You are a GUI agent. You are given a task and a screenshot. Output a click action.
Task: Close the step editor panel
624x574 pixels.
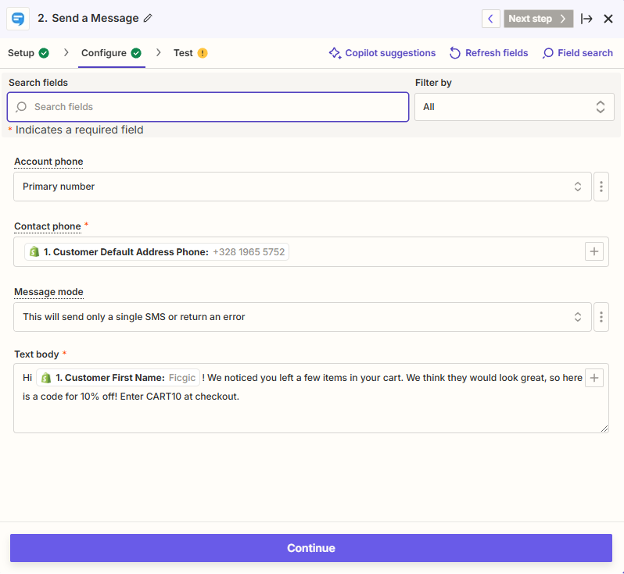click(608, 19)
